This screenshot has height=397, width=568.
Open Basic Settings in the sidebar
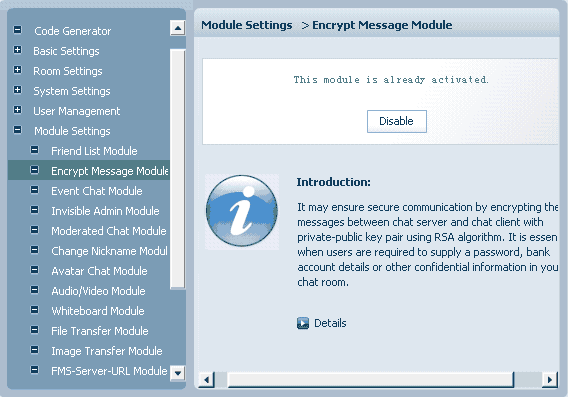click(x=66, y=51)
